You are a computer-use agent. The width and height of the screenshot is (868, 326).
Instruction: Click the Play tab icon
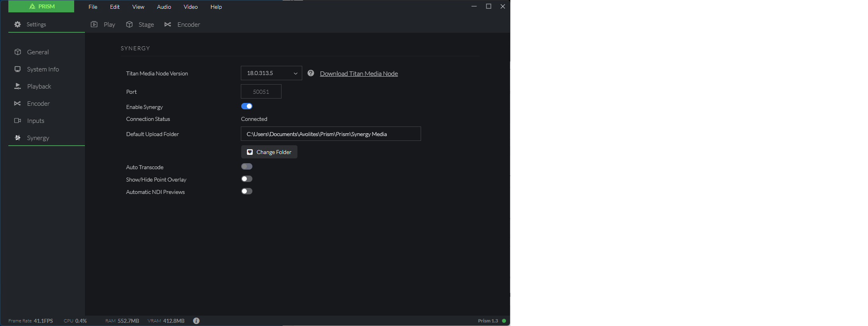pos(94,24)
